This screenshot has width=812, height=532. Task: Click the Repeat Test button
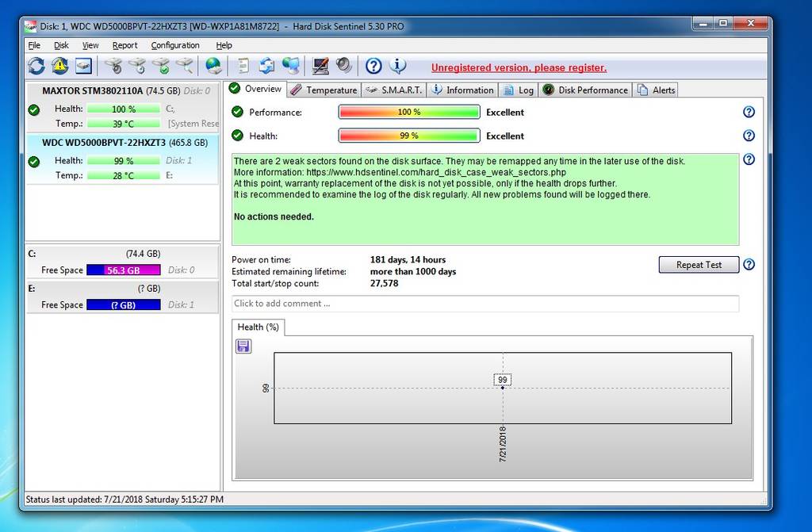(699, 265)
